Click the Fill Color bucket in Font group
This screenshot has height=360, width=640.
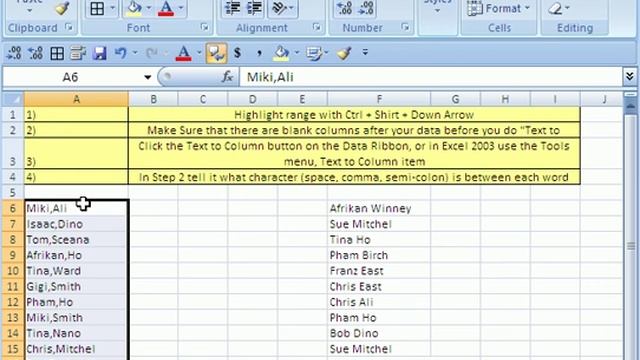pos(134,8)
